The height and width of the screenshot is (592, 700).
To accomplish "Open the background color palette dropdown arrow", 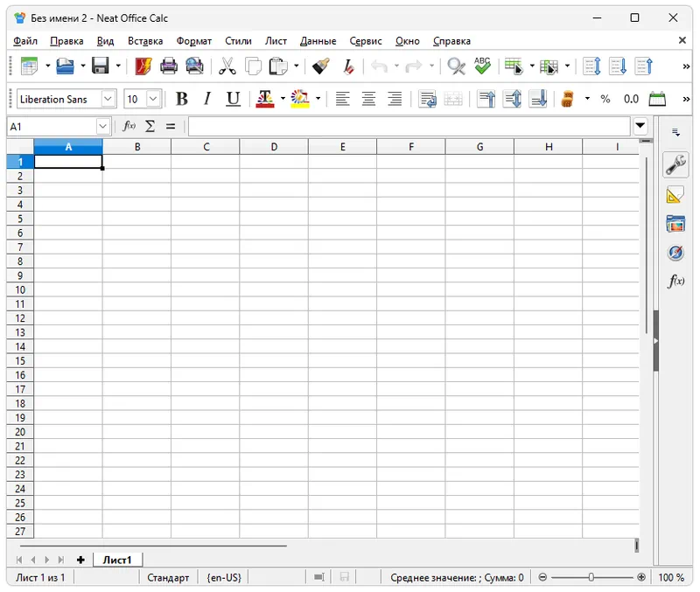I will (x=318, y=99).
